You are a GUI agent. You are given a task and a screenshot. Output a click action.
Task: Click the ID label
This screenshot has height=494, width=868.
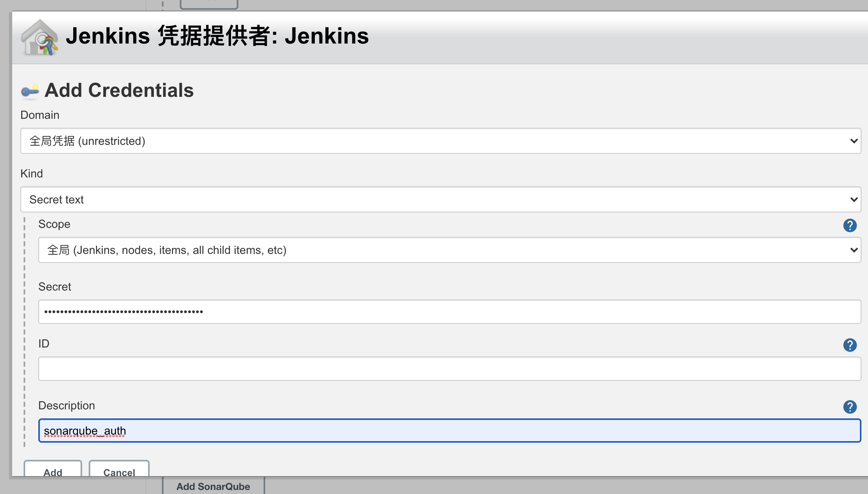(44, 344)
